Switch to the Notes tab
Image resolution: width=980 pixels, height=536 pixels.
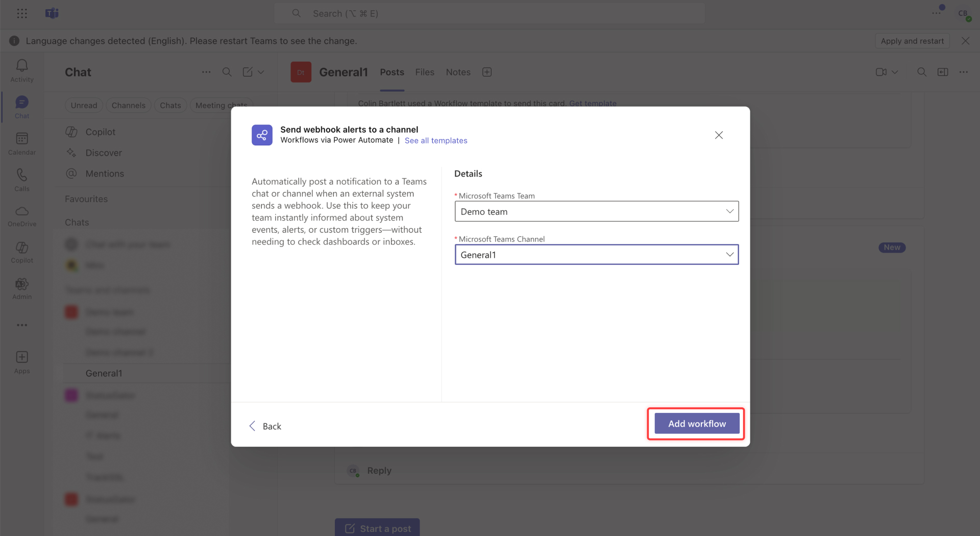point(458,72)
